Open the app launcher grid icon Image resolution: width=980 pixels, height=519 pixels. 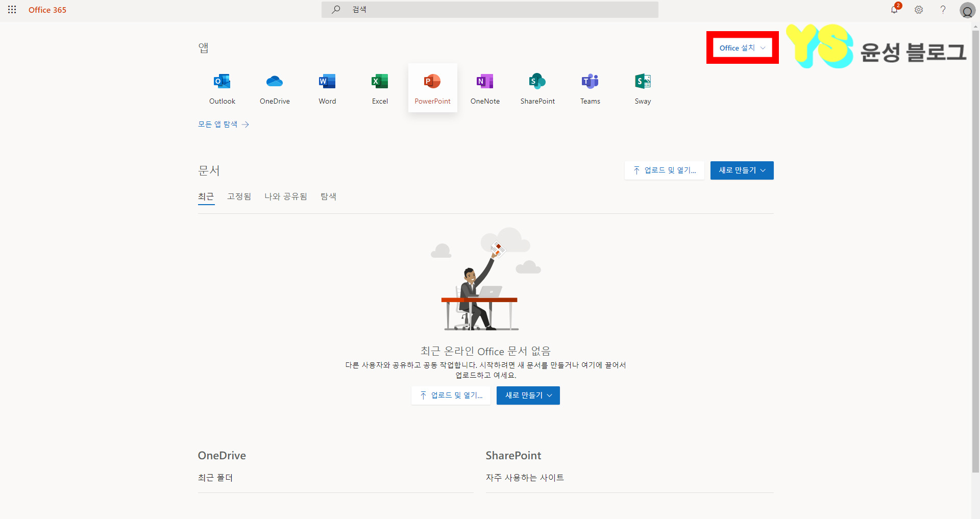[12, 10]
